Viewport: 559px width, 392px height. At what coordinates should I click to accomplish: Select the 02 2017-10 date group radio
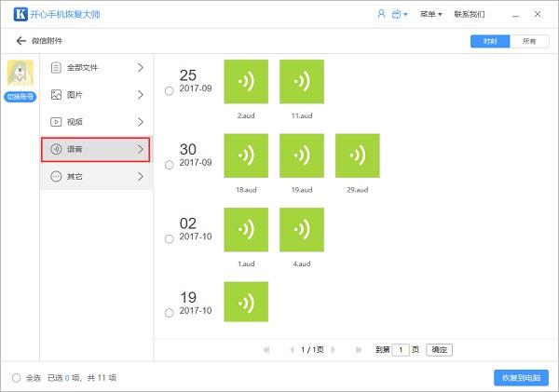click(169, 238)
